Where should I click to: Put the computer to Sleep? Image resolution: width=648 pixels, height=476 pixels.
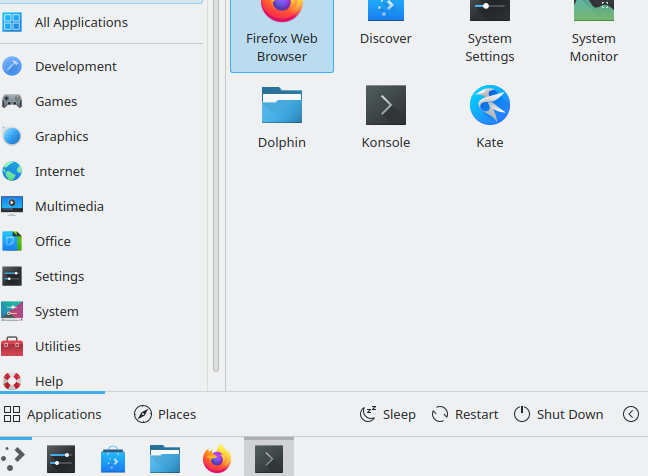click(388, 414)
